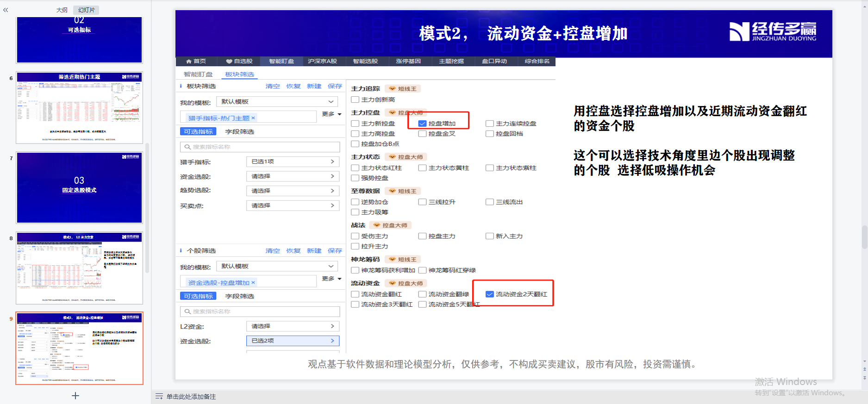Click the 短线王 badge beside 至尊数据
868x404 pixels.
point(403,191)
